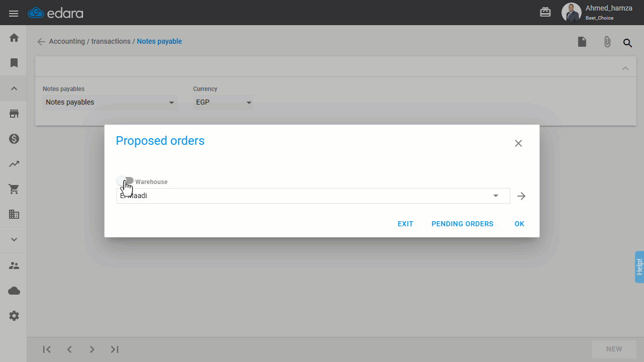
Task: Open the company building sidebar icon
Action: coord(14,214)
